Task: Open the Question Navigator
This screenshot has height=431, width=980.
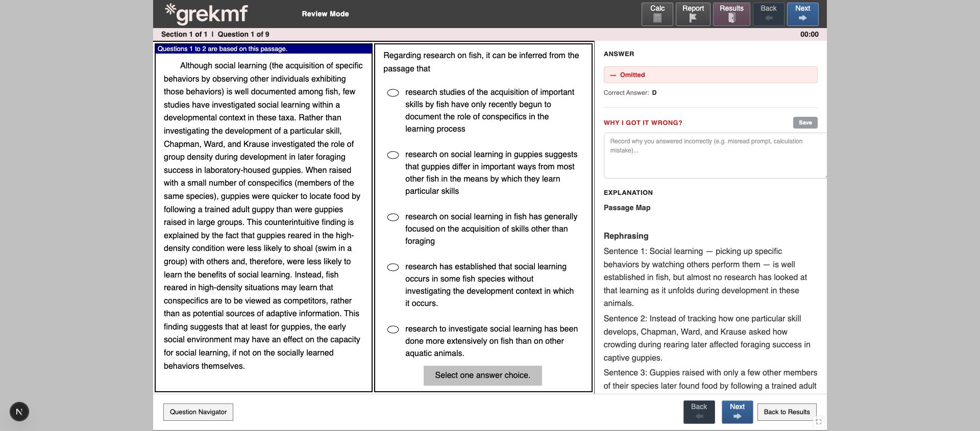Action: tap(198, 412)
